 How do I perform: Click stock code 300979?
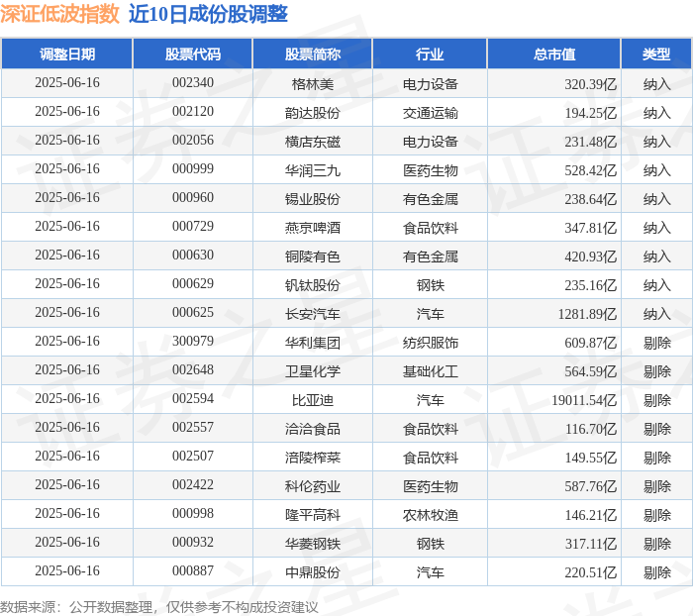193,342
